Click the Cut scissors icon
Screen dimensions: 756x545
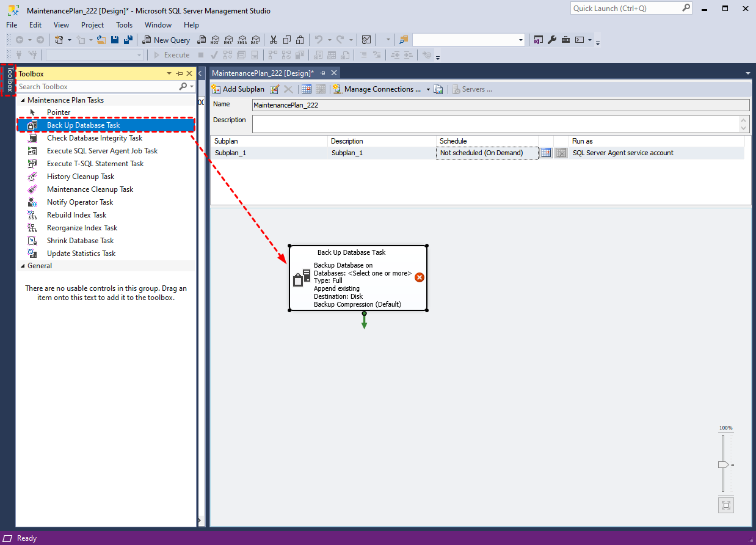click(x=273, y=40)
